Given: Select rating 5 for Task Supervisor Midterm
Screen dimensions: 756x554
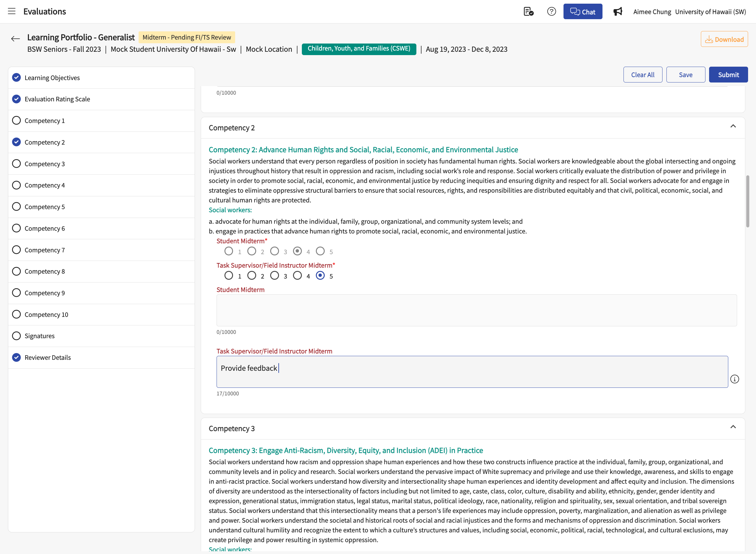Looking at the screenshot, I should (320, 275).
